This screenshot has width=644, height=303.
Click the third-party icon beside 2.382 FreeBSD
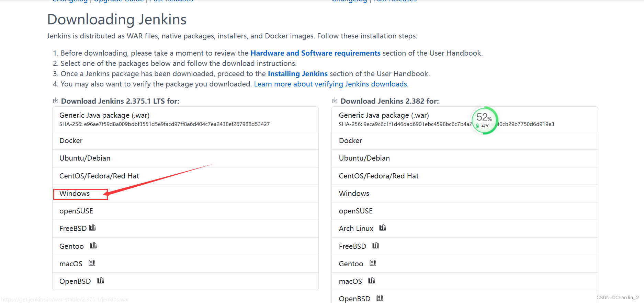click(376, 246)
